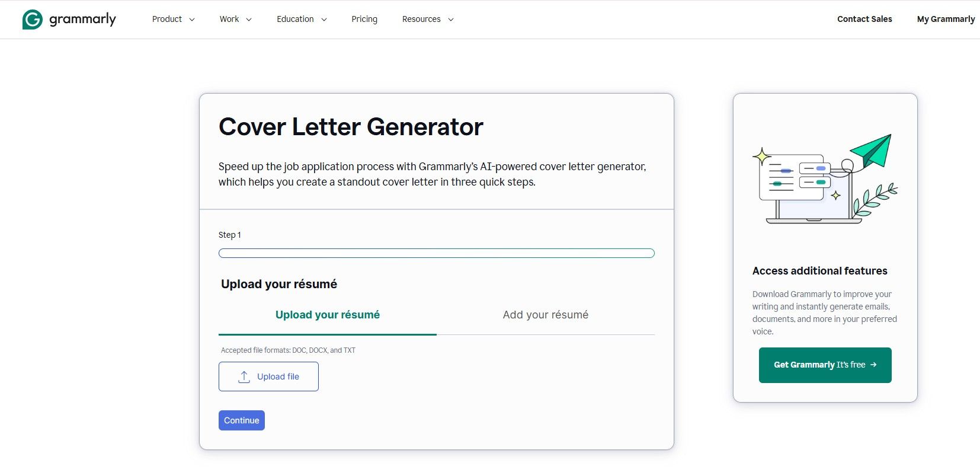Image resolution: width=980 pixels, height=469 pixels.
Task: Click the upload arrow icon inside Upload file
Action: click(x=244, y=376)
